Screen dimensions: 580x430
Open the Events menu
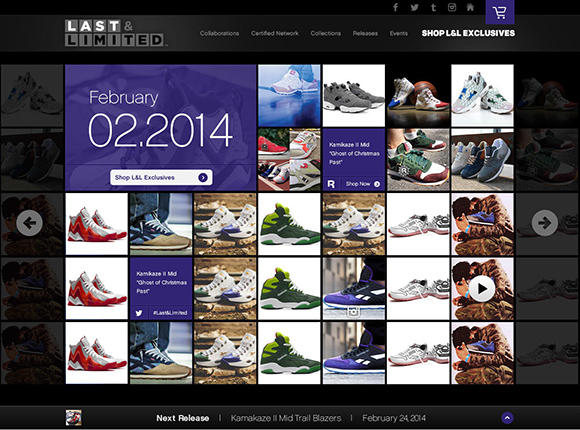398,33
